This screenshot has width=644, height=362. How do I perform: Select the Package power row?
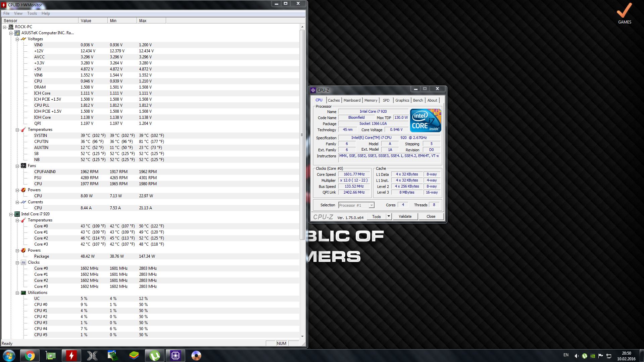tap(150, 256)
